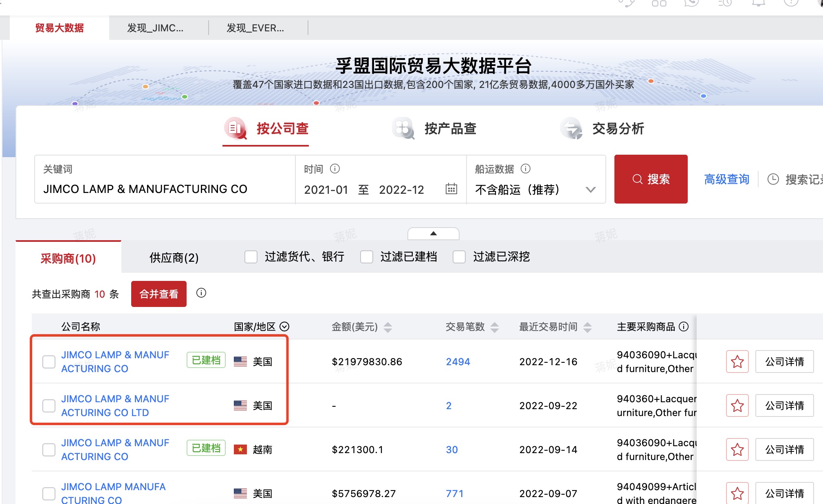Check the 过滤已建档 filter
823x504 pixels.
[367, 257]
